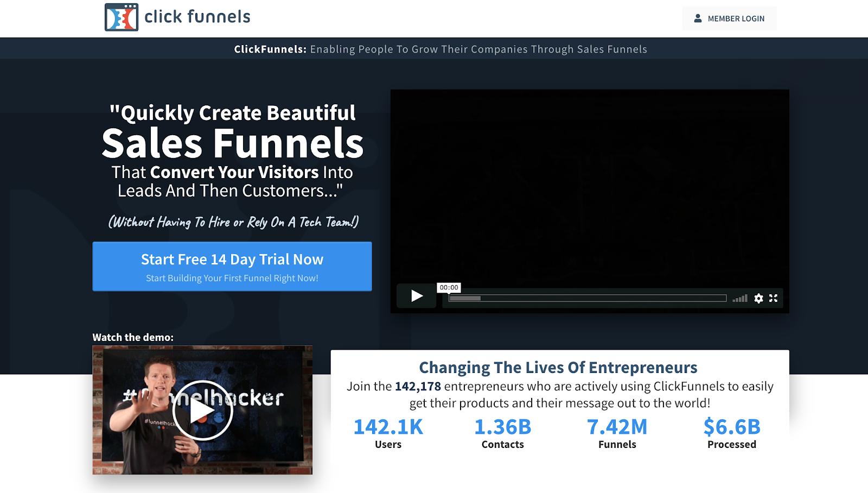Start the free 14 day trial
This screenshot has height=493, width=868.
[232, 267]
